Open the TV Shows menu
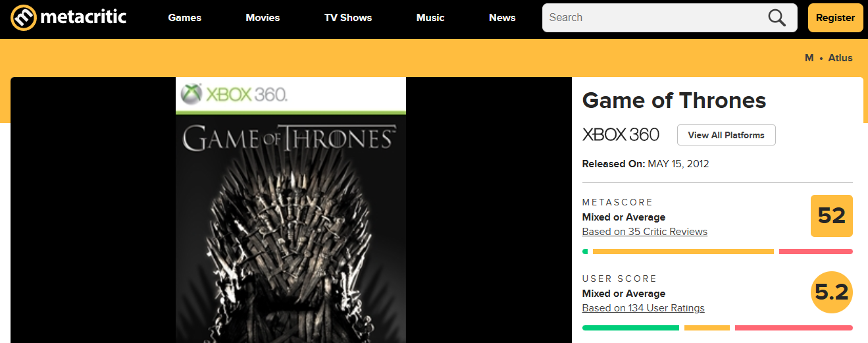This screenshot has height=343, width=868. tap(348, 18)
